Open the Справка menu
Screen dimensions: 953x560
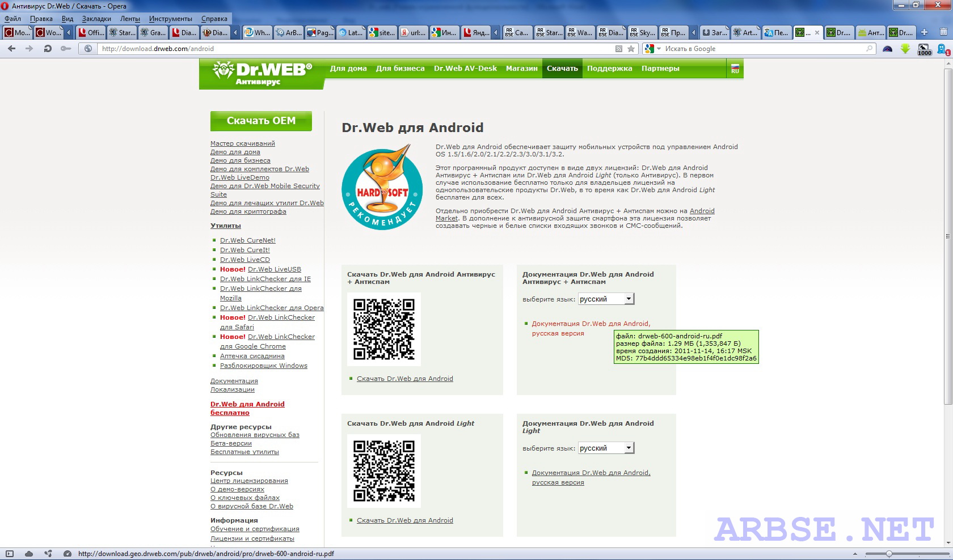point(214,19)
